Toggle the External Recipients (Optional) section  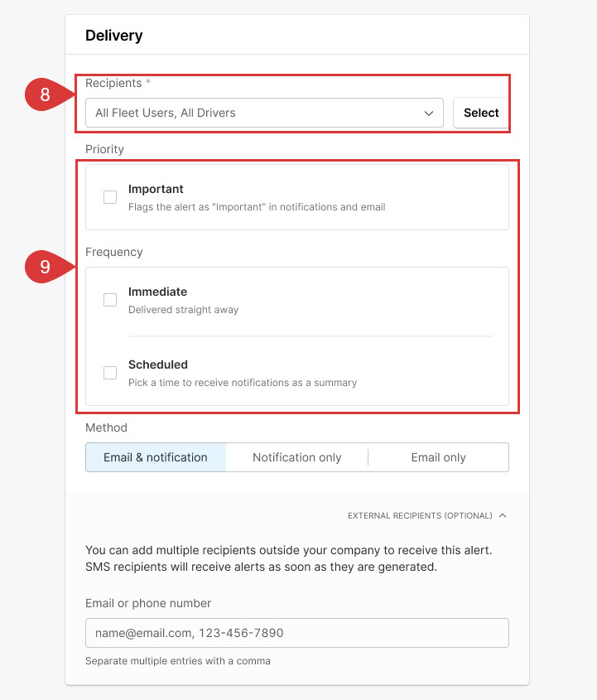coord(420,515)
